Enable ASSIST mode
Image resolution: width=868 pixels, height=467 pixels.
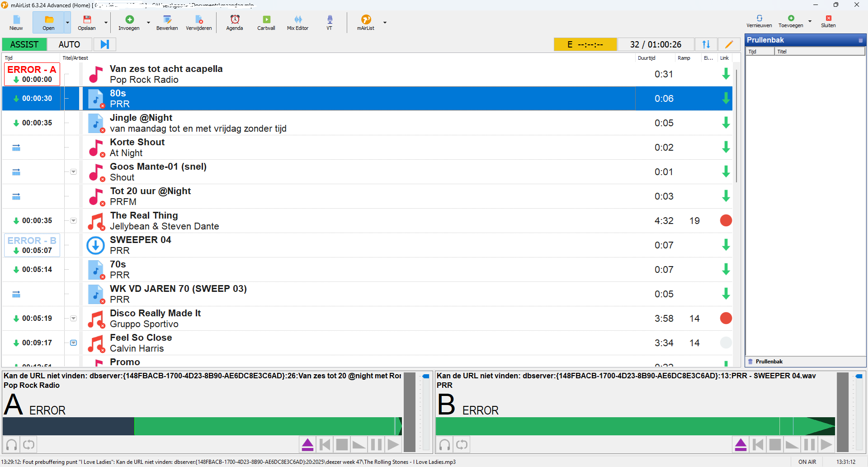24,44
